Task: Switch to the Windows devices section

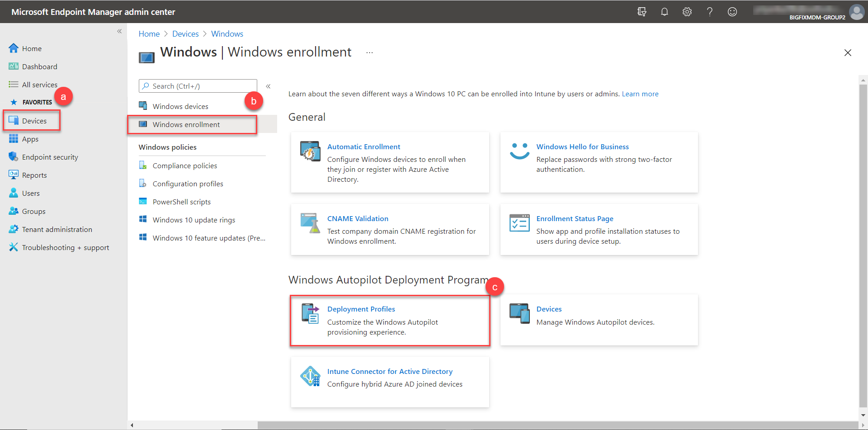Action: tap(180, 106)
